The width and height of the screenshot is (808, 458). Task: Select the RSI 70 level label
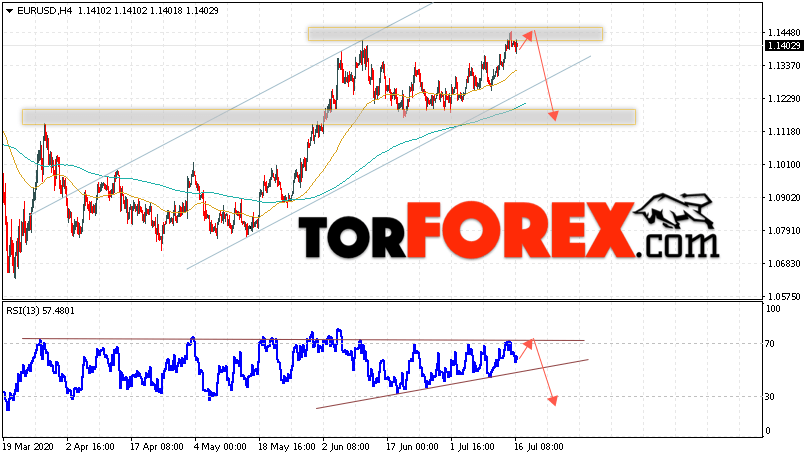(770, 344)
